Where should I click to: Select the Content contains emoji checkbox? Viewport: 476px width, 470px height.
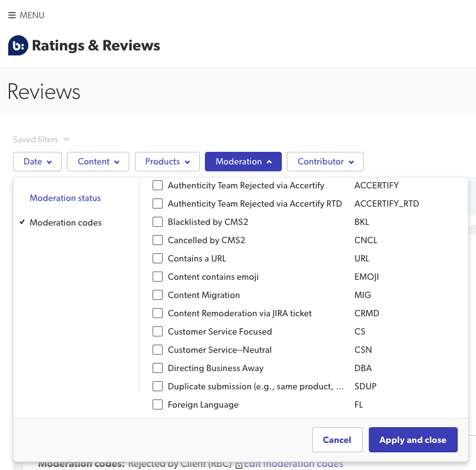point(158,277)
